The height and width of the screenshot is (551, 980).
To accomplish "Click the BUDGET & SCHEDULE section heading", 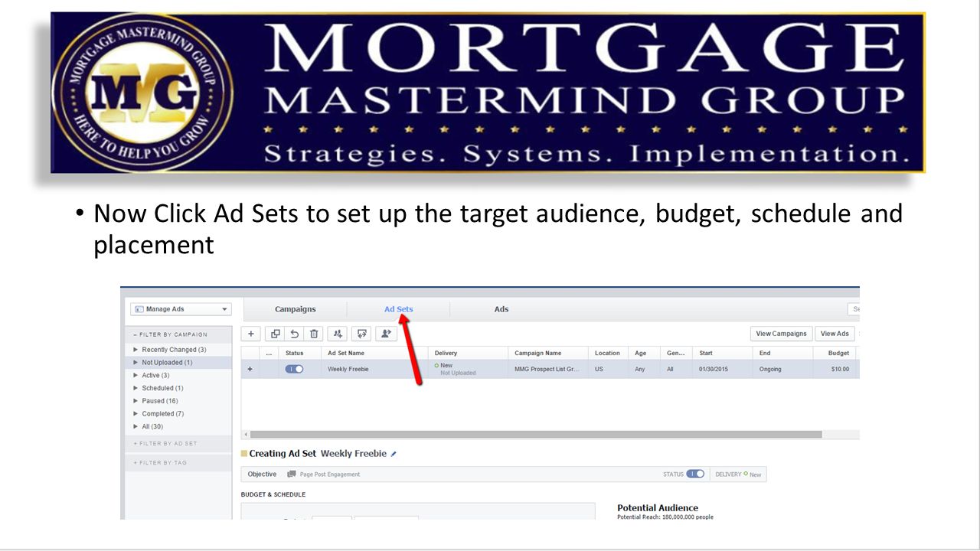I will (273, 494).
